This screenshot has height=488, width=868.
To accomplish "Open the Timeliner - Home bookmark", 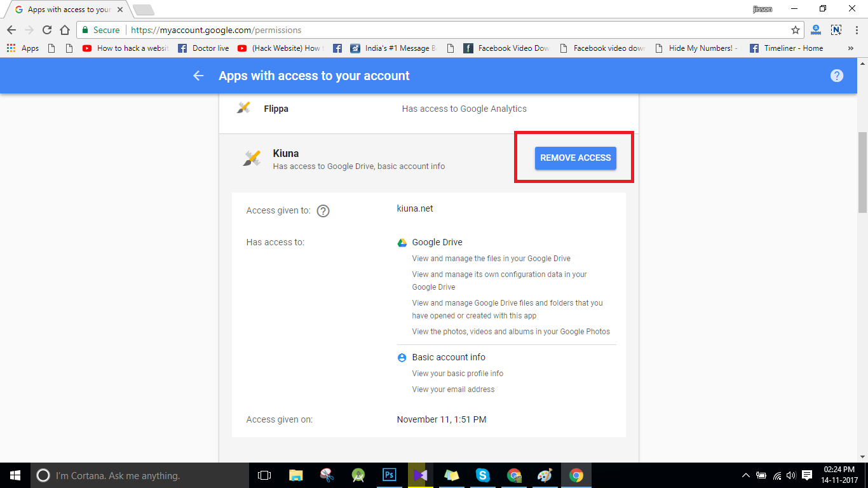I will click(x=786, y=48).
